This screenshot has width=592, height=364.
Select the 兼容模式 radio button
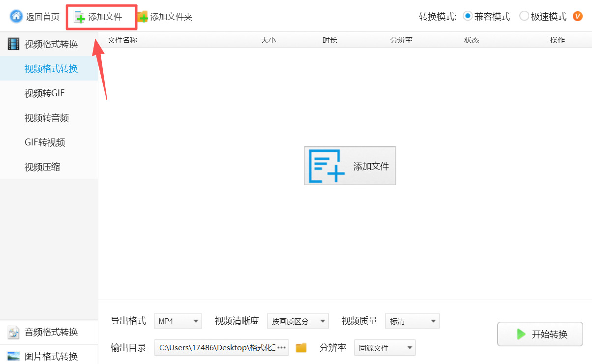[x=468, y=16]
